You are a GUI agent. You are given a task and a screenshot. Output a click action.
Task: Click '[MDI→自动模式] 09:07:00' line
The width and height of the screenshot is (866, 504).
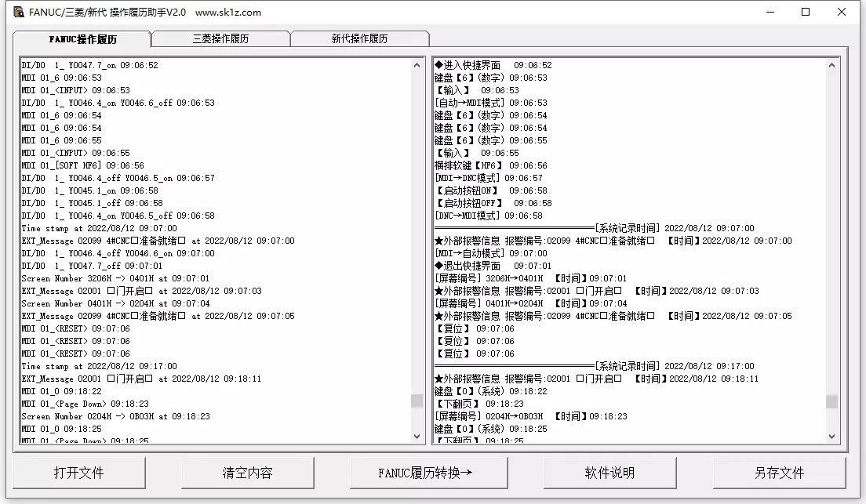[x=491, y=253]
